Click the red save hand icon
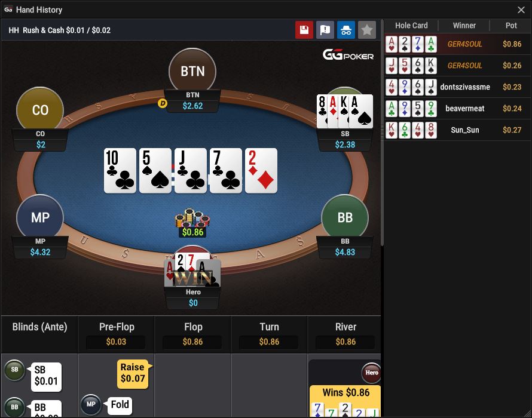 coord(304,30)
